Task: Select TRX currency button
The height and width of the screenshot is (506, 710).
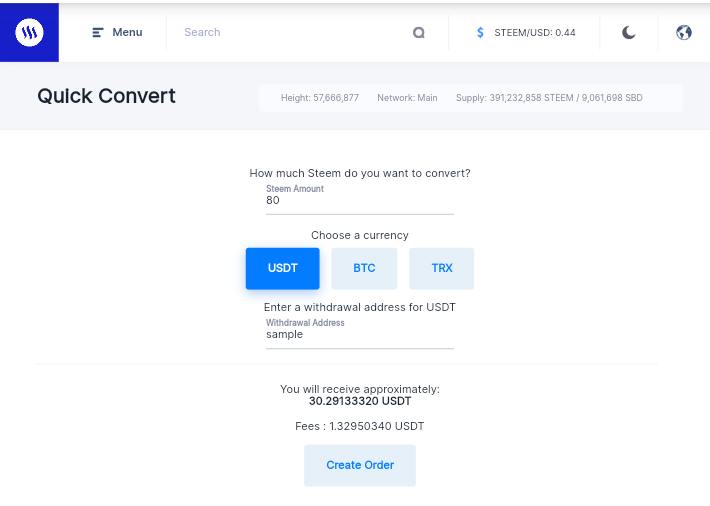Action: (441, 268)
